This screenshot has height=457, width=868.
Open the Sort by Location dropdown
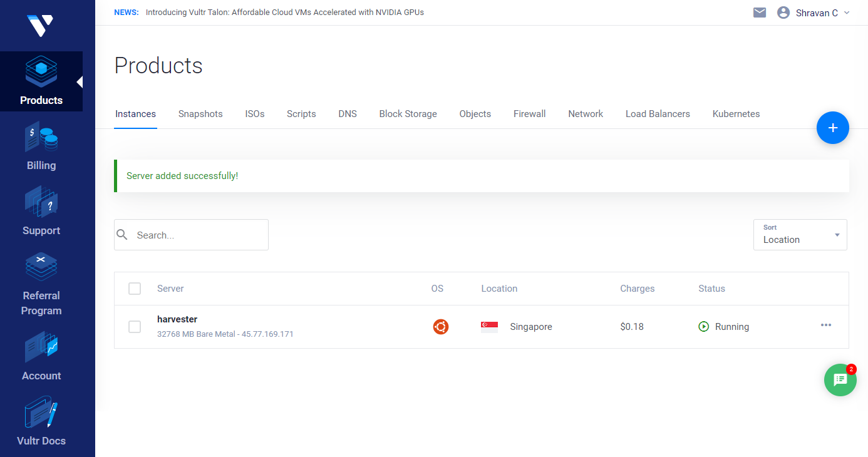[800, 235]
